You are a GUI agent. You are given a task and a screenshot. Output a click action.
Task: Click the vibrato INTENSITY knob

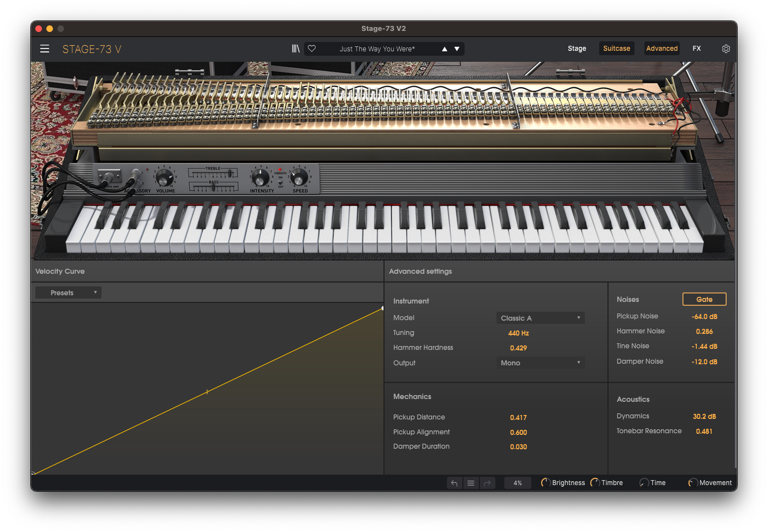pos(260,178)
